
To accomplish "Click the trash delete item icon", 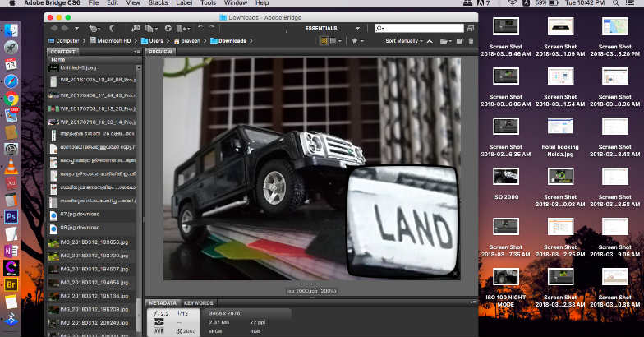I will pos(471,41).
